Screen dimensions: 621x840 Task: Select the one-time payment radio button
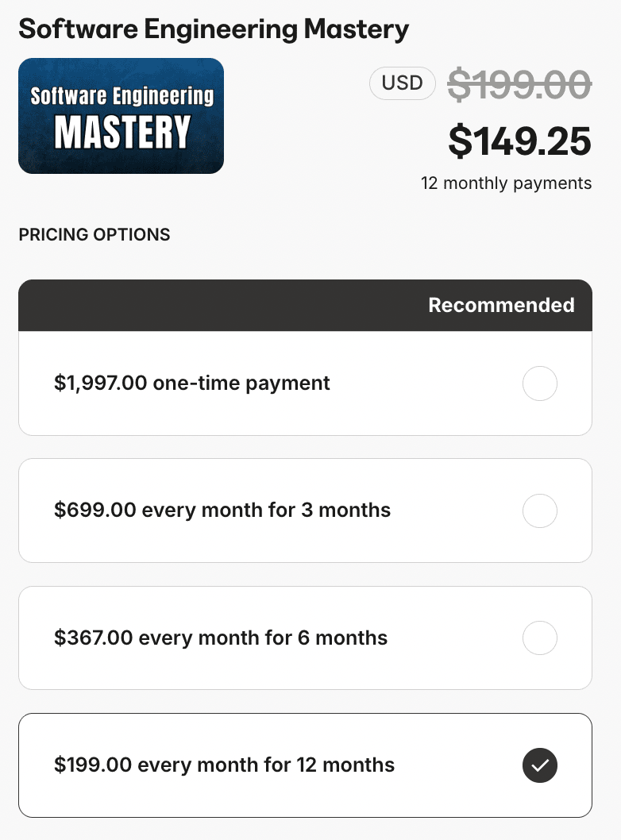[x=540, y=384]
